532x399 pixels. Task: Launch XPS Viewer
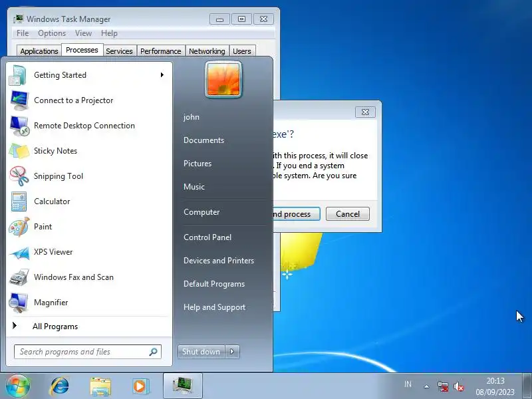88,252
